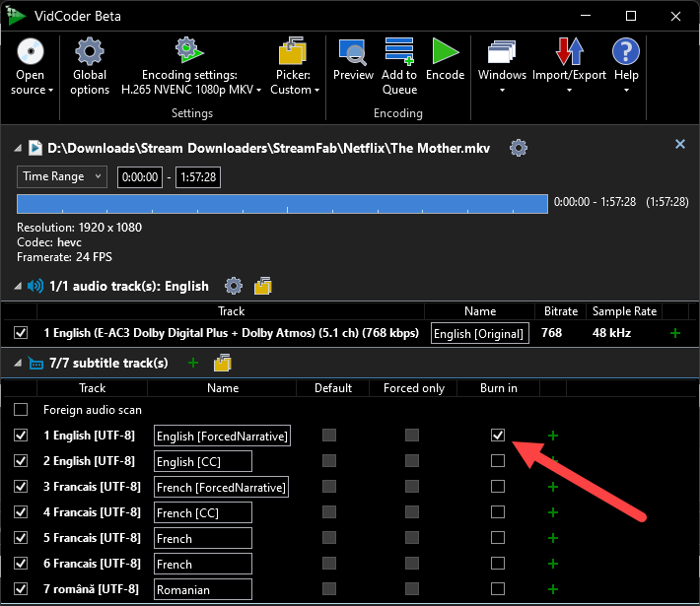Open Global options gear

tap(90, 52)
